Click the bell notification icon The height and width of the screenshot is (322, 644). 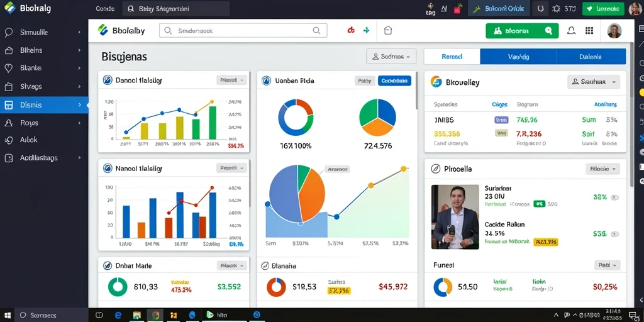571,31
